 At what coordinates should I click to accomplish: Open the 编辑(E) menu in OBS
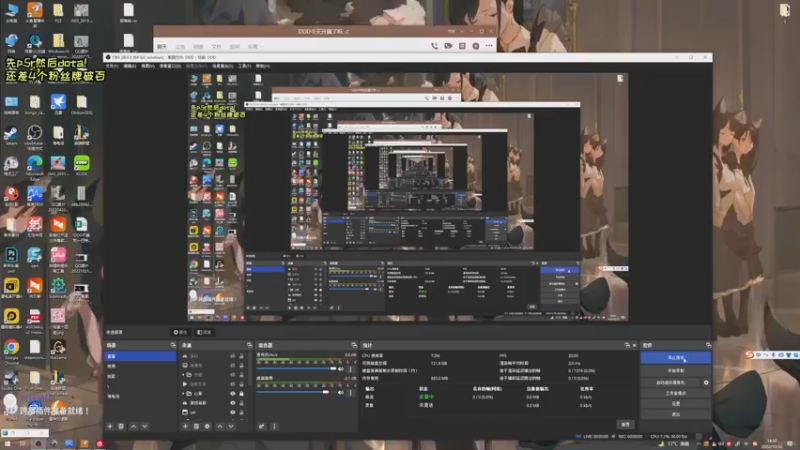[x=130, y=66]
